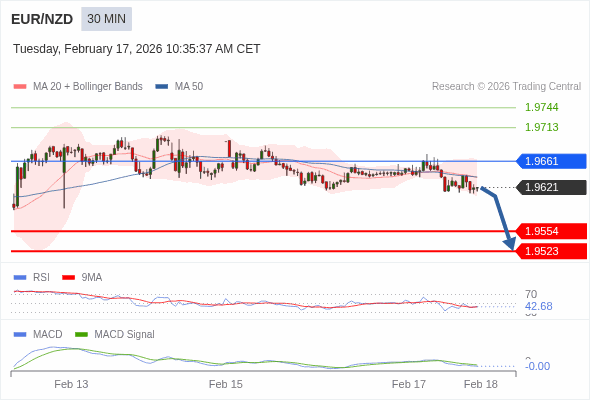Image resolution: width=590 pixels, height=400 pixels.
Task: Click the MA 50 legend label
Action: click(189, 87)
